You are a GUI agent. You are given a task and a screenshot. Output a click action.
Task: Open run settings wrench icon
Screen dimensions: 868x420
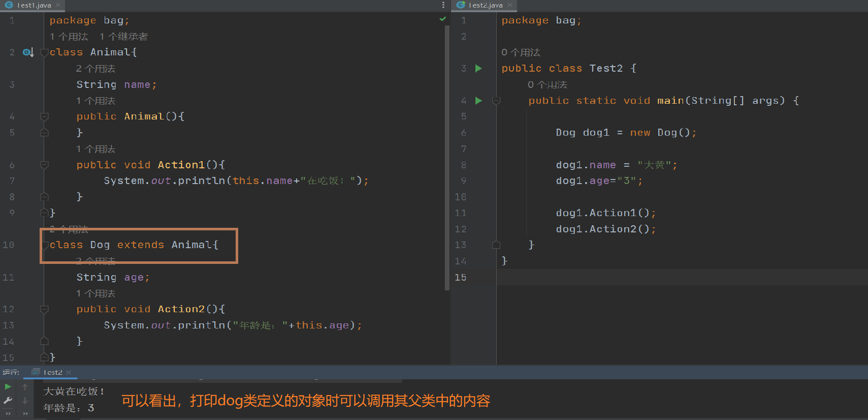pos(8,401)
